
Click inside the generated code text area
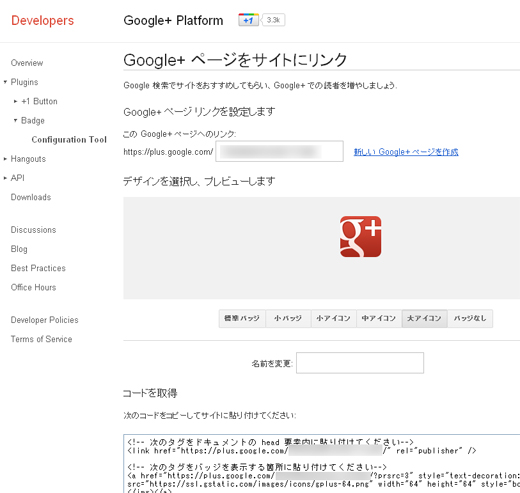[x=322, y=463]
